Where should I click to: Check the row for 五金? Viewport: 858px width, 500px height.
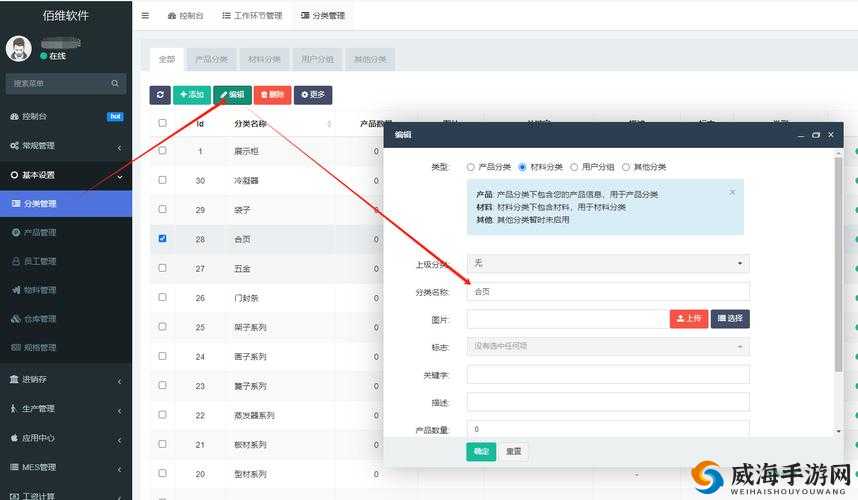(163, 268)
